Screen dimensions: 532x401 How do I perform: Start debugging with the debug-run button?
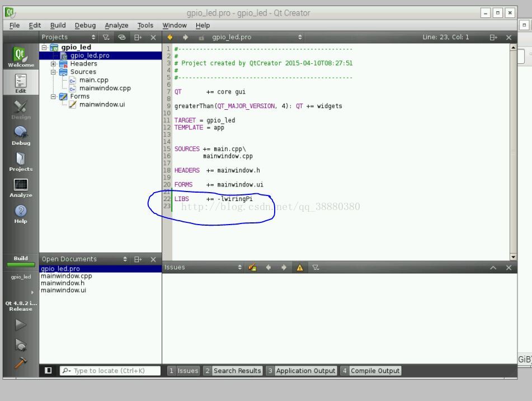(x=20, y=344)
